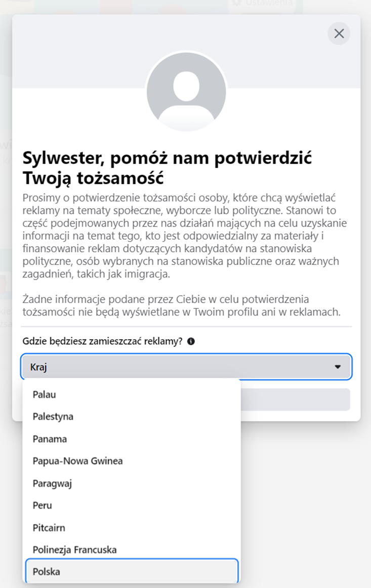Choose Polinezja Francuska option

click(x=74, y=550)
